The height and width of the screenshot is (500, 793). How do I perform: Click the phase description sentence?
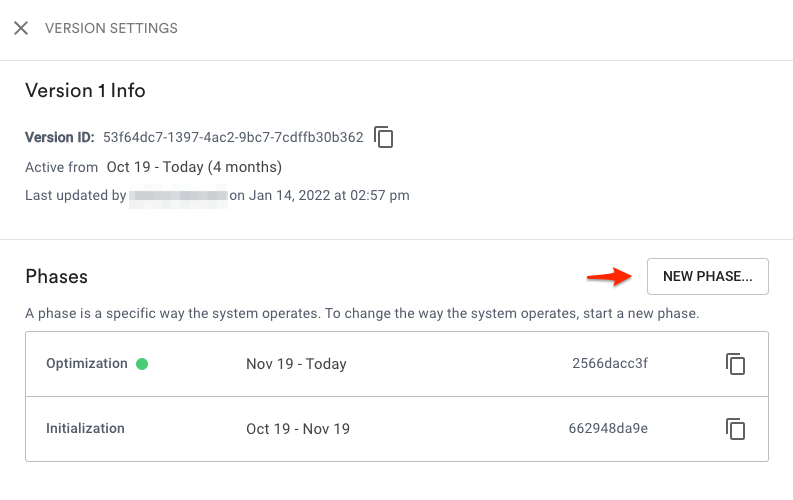(362, 313)
